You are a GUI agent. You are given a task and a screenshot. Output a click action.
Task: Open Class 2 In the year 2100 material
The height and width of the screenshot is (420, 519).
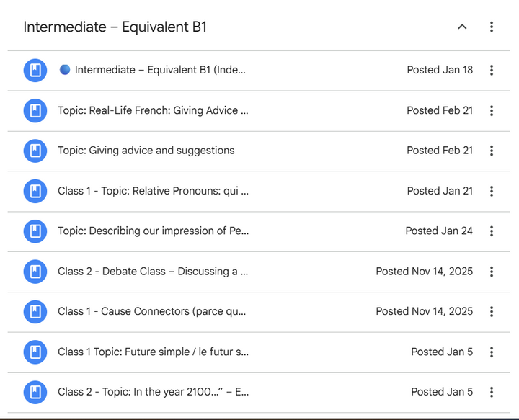(153, 392)
